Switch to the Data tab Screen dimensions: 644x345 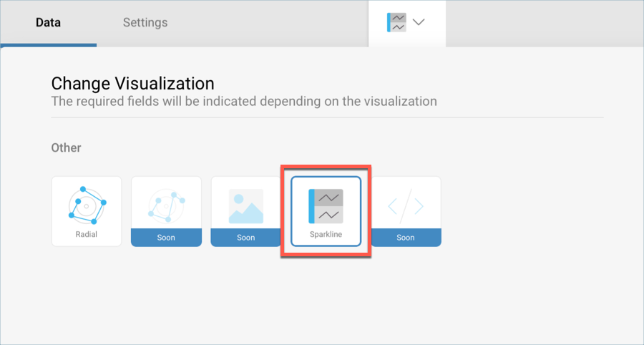[48, 22]
